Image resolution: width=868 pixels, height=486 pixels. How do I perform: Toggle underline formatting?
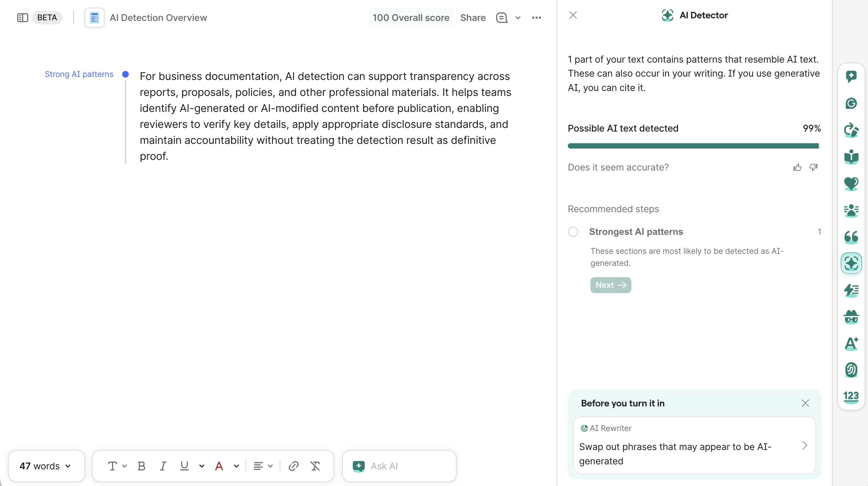click(x=184, y=466)
